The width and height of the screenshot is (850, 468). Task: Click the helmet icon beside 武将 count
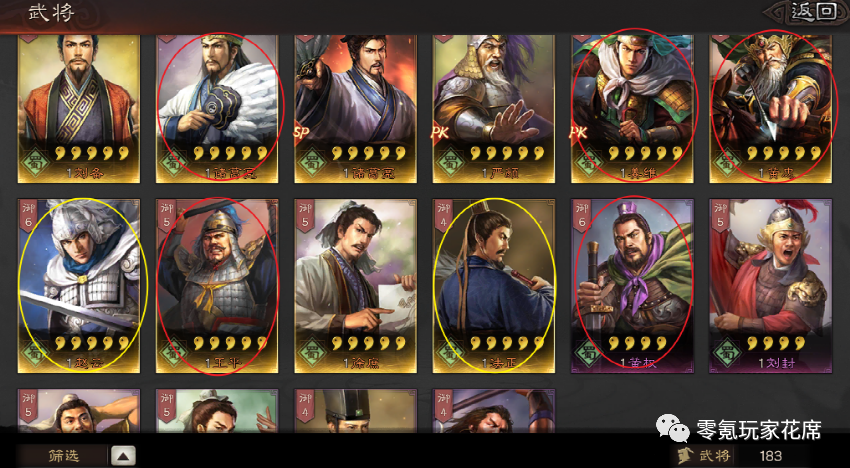click(x=688, y=456)
